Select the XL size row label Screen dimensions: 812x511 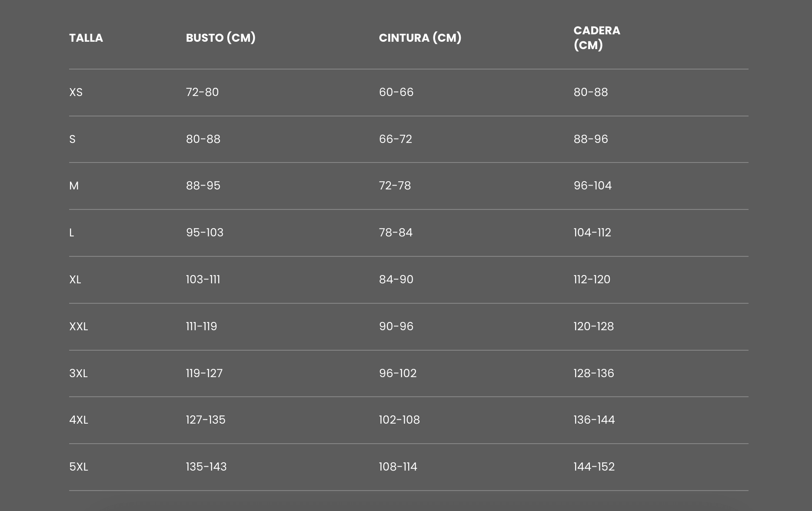tap(75, 279)
